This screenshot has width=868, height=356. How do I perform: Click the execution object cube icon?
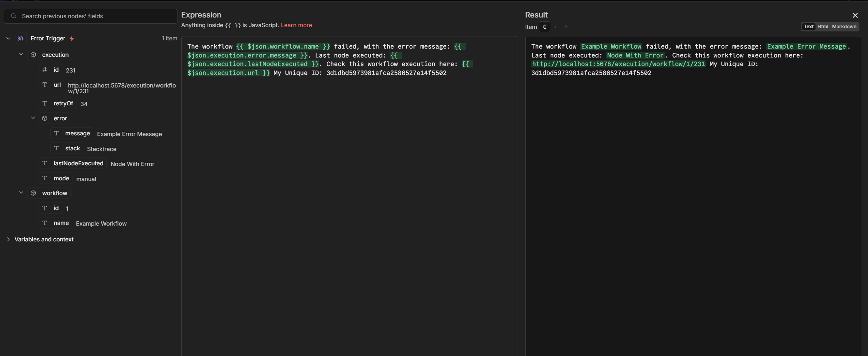pos(33,55)
